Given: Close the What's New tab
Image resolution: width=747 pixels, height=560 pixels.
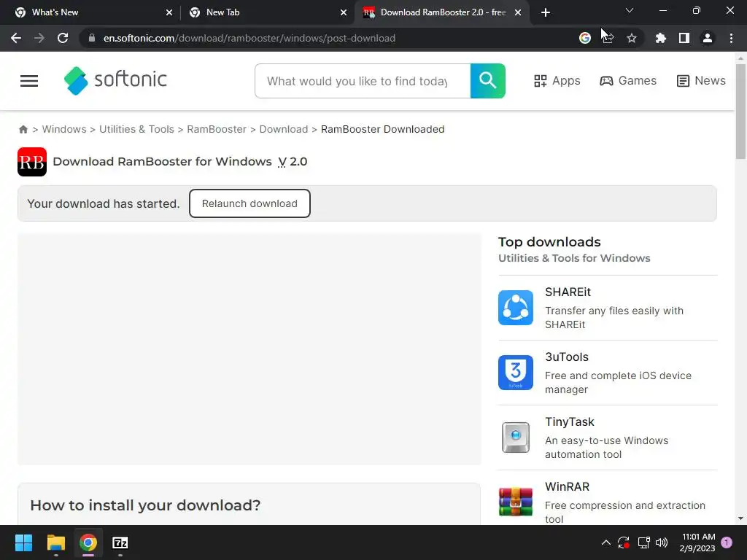Looking at the screenshot, I should click(x=169, y=12).
